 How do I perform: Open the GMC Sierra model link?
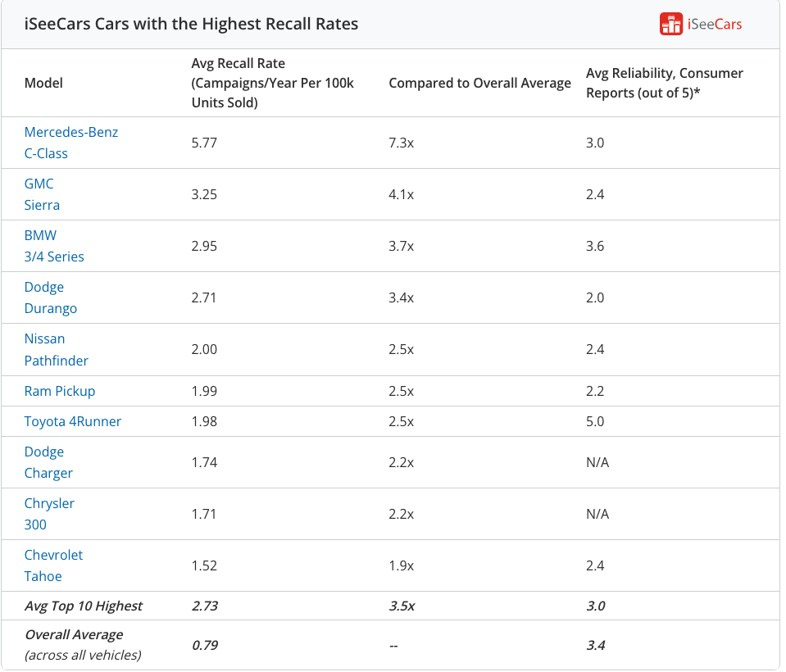tap(42, 194)
